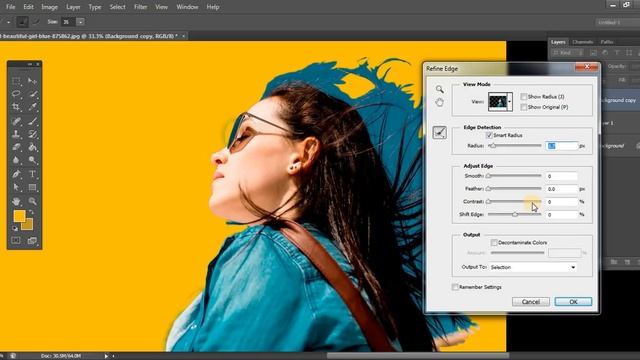Image resolution: width=640 pixels, height=360 pixels.
Task: Click the Shift Edge slider handle
Action: click(x=515, y=214)
